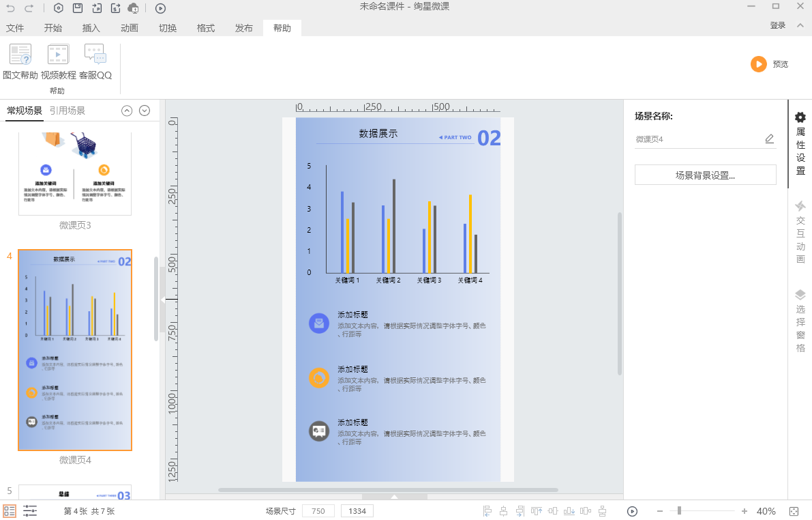This screenshot has height=520, width=812.
Task: Click the save icon in quick toolbar
Action: coord(78,8)
